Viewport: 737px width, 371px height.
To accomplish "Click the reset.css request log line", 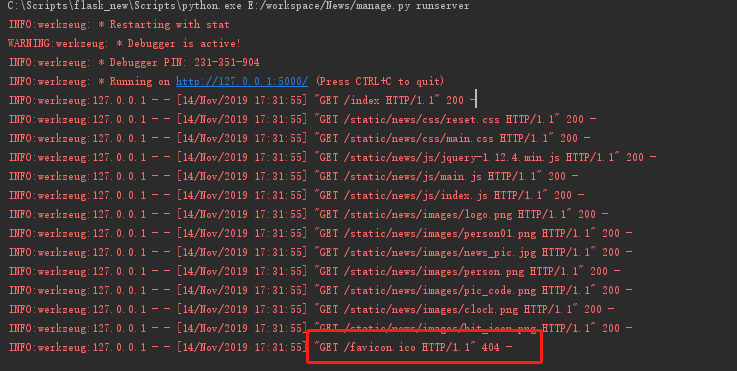I will click(x=302, y=119).
